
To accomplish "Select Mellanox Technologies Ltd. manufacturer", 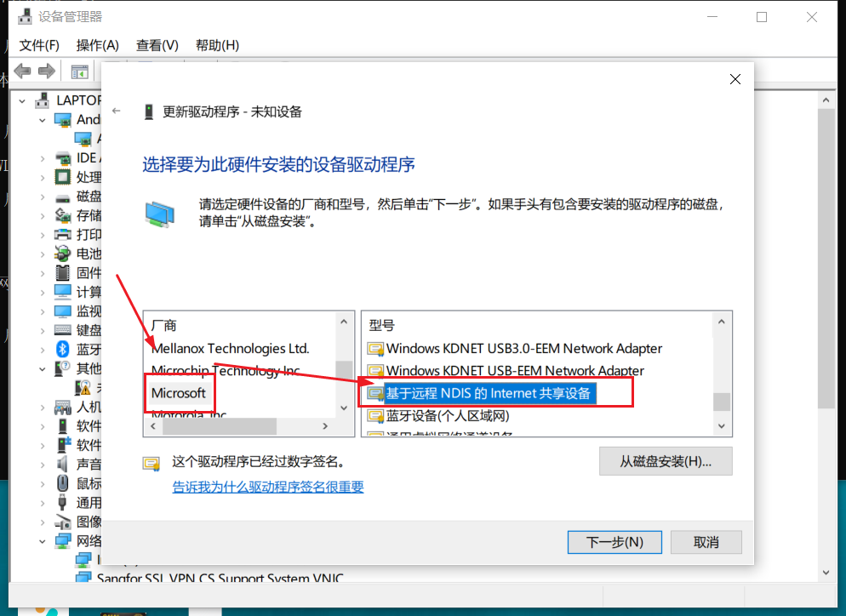I will click(231, 349).
